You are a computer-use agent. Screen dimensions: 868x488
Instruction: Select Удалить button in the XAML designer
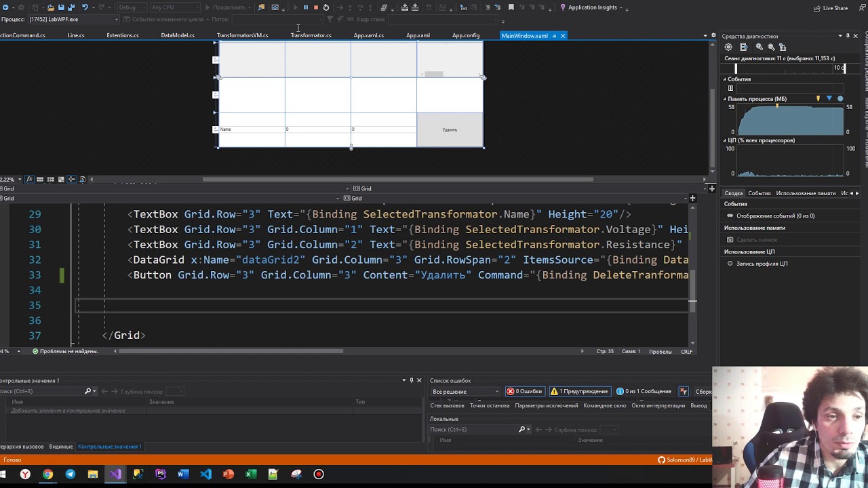pyautogui.click(x=450, y=129)
